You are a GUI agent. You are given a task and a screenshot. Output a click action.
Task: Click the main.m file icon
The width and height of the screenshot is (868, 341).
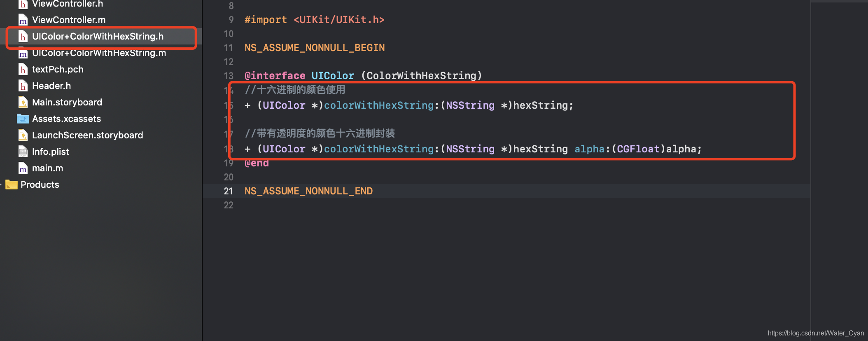click(x=23, y=168)
